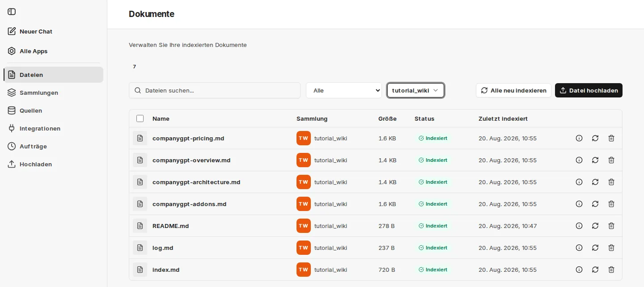
Task: Show info for index.md
Action: (x=579, y=270)
